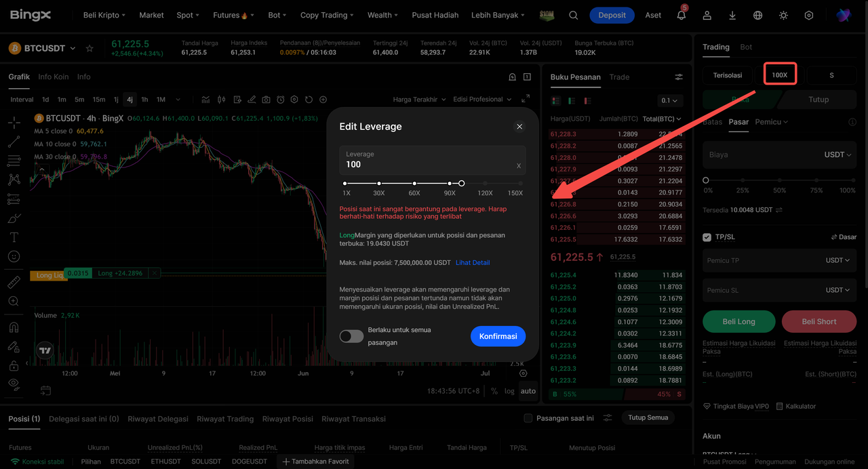Uncheck the TP/SL checkbox

click(x=707, y=237)
